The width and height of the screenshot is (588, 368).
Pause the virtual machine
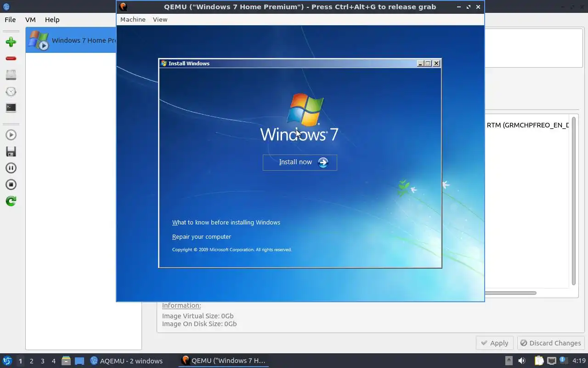coord(11,168)
